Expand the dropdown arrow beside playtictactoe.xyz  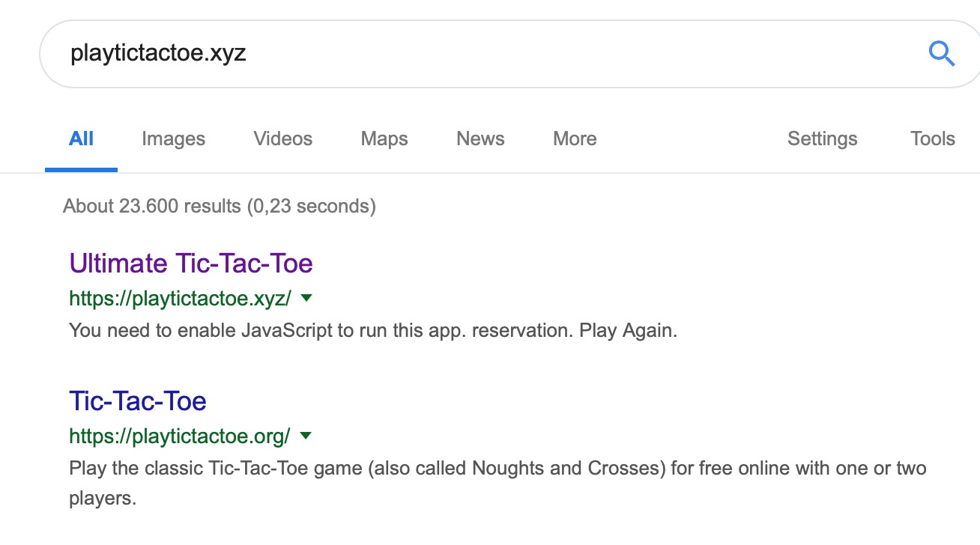306,298
